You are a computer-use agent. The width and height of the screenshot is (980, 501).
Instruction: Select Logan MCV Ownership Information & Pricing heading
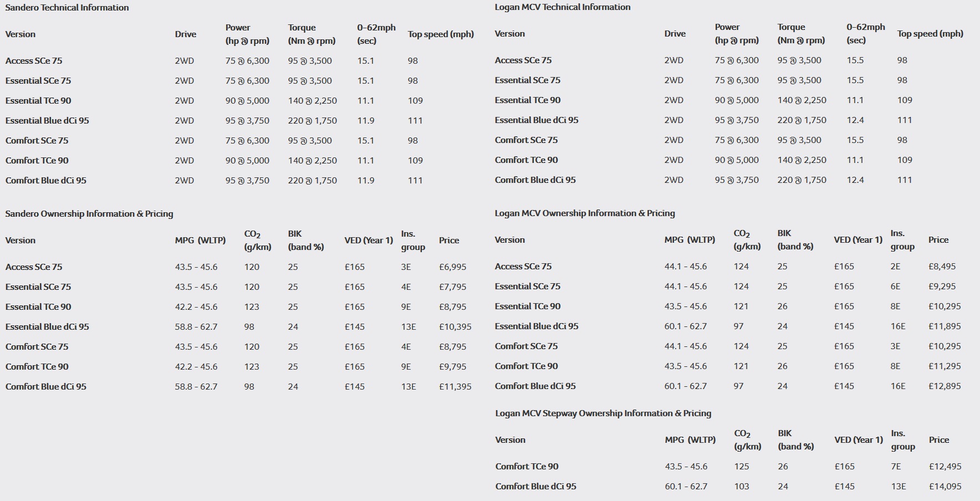coord(585,213)
